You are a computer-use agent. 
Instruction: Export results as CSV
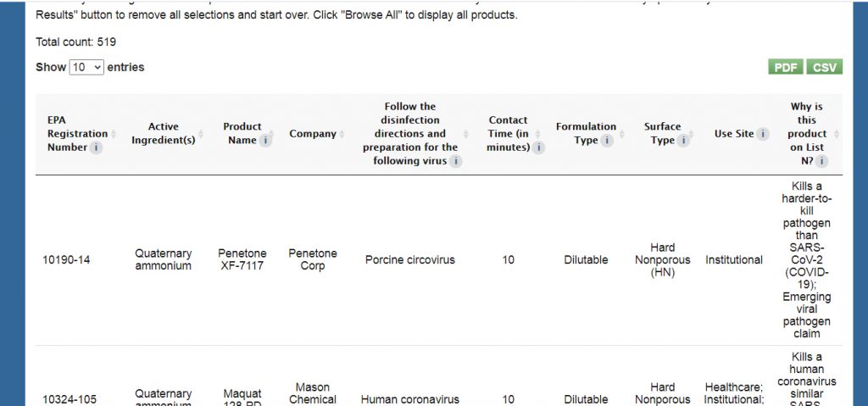point(824,67)
